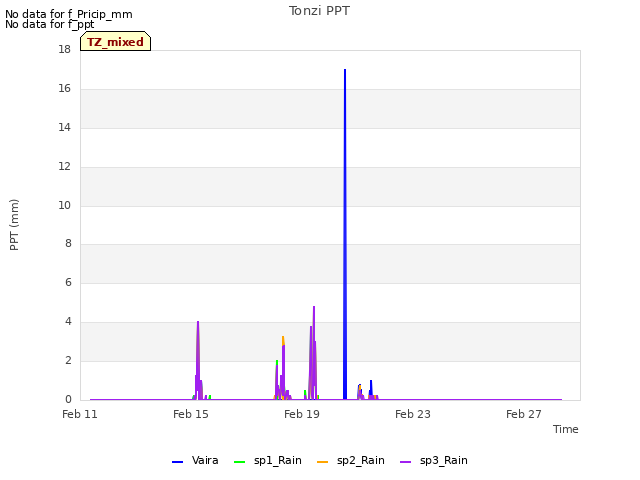The image size is (640, 480).
Task: Click the Feb 11 x-axis tick label
Action: 80,414
